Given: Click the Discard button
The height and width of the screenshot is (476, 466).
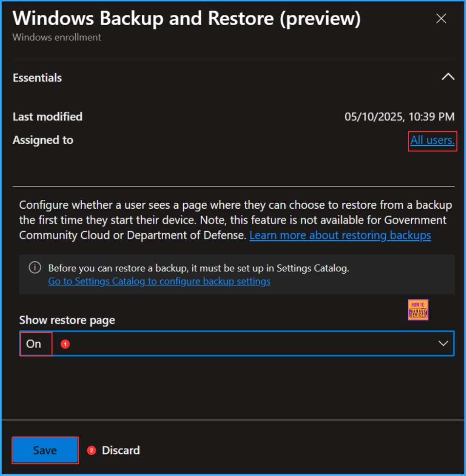Looking at the screenshot, I should point(121,450).
